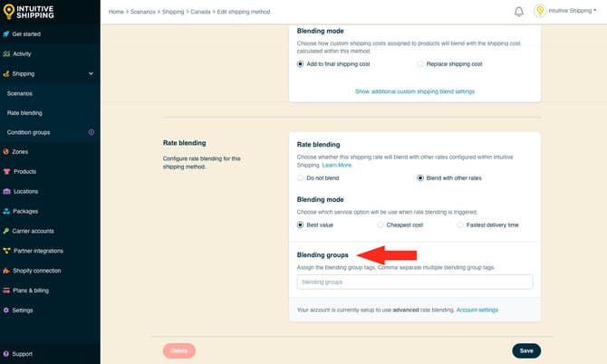Click the Shopify connection icon
Screen dimensions: 607x364
coord(6,271)
